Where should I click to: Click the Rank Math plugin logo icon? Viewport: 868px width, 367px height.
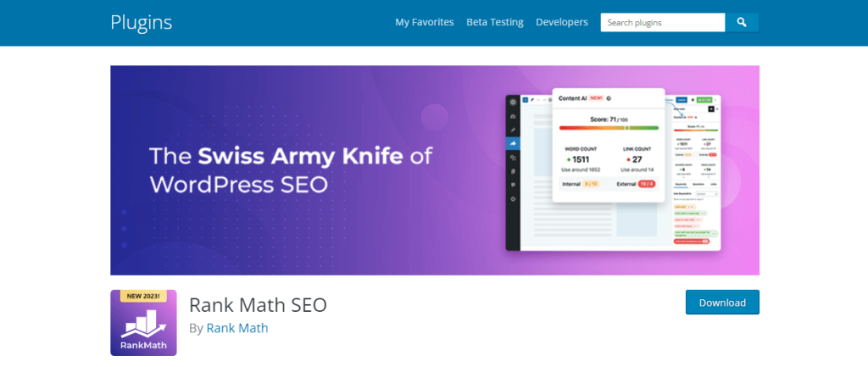pos(143,322)
